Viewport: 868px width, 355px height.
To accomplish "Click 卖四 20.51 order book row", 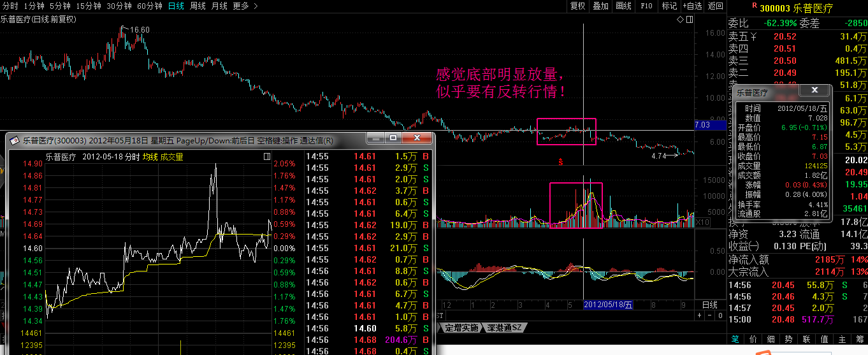I will (797, 49).
